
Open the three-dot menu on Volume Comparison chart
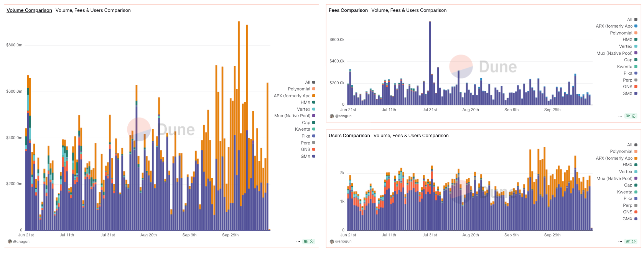pos(298,241)
